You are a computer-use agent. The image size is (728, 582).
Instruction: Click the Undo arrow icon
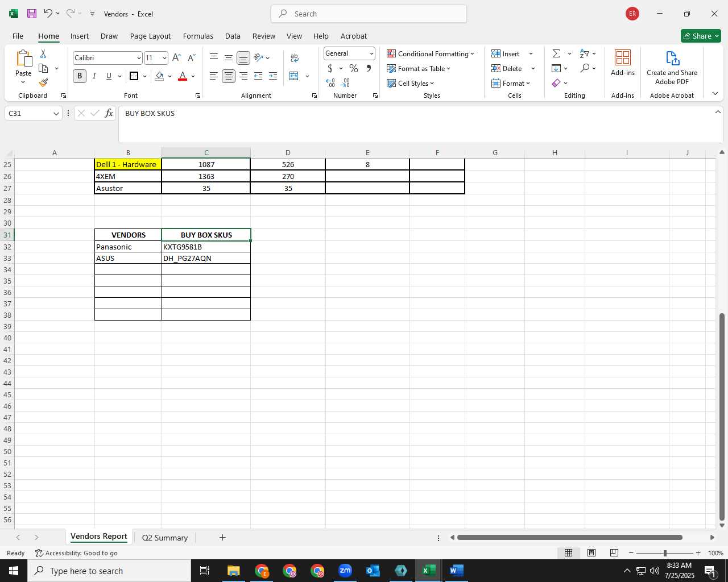tap(48, 14)
